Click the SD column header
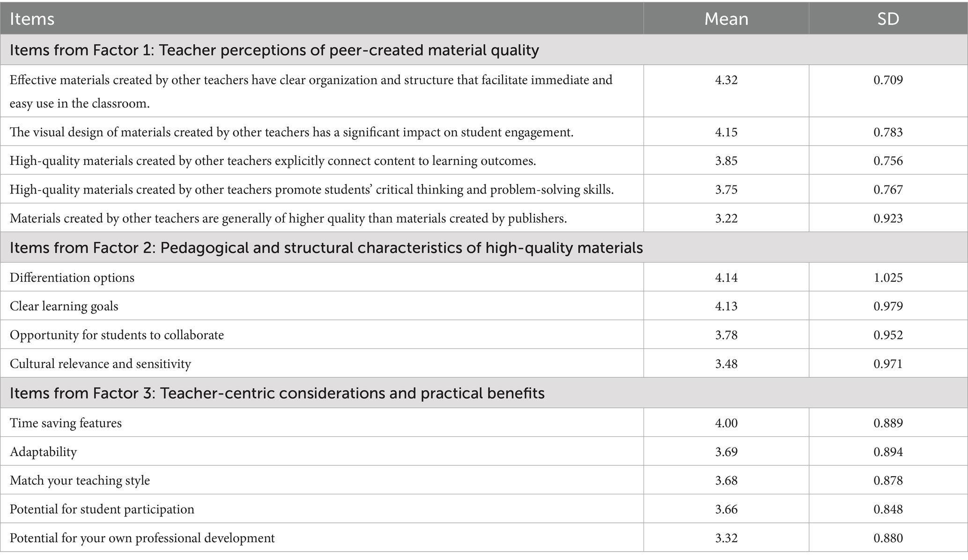 tap(888, 19)
